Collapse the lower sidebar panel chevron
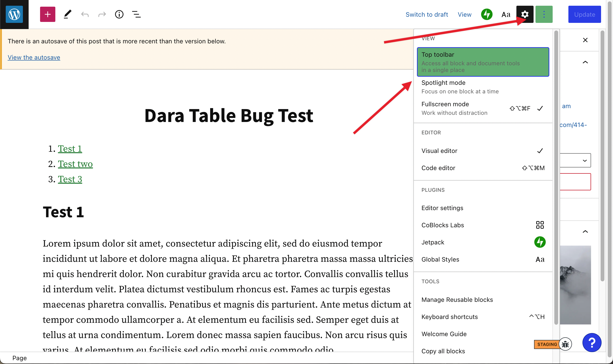This screenshot has width=613, height=364. click(x=585, y=231)
